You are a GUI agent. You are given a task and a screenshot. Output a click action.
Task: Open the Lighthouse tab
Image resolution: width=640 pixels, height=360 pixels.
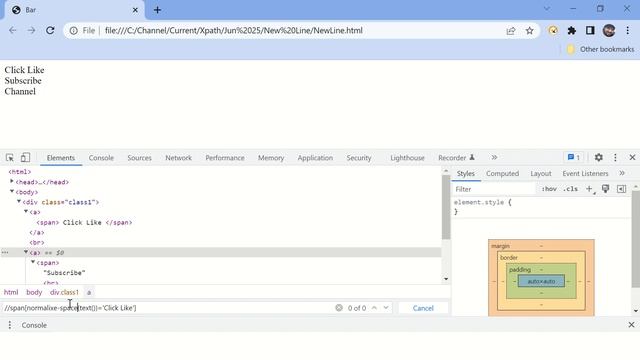[x=407, y=158]
